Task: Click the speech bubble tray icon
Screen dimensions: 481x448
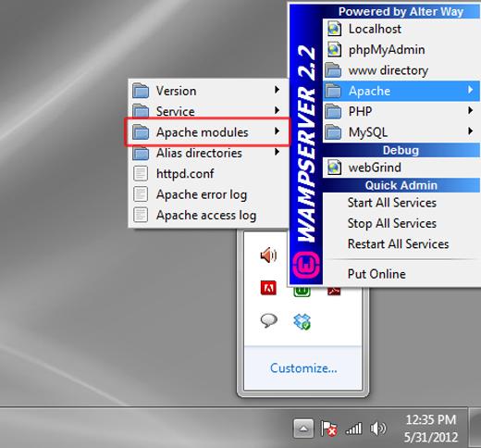Action: point(268,321)
